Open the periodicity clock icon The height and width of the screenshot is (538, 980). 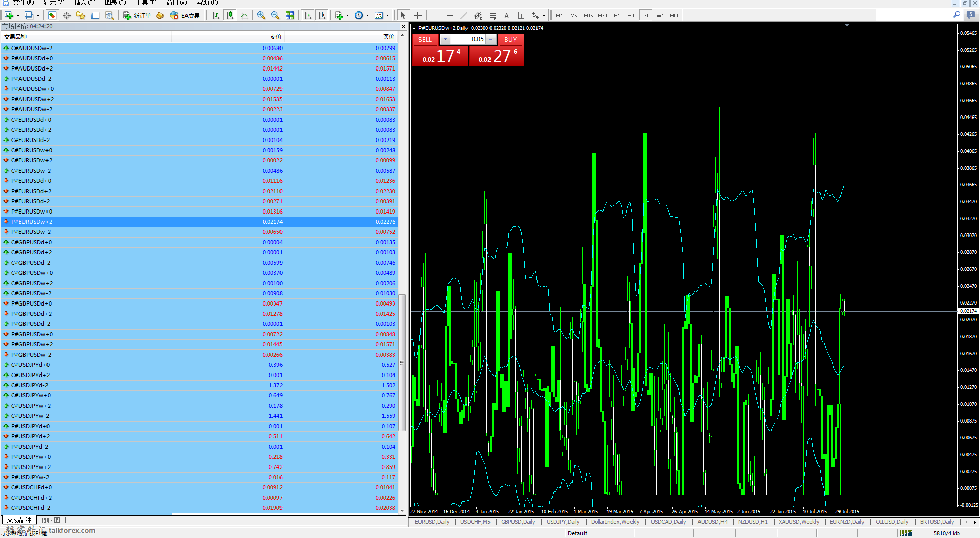tap(359, 15)
